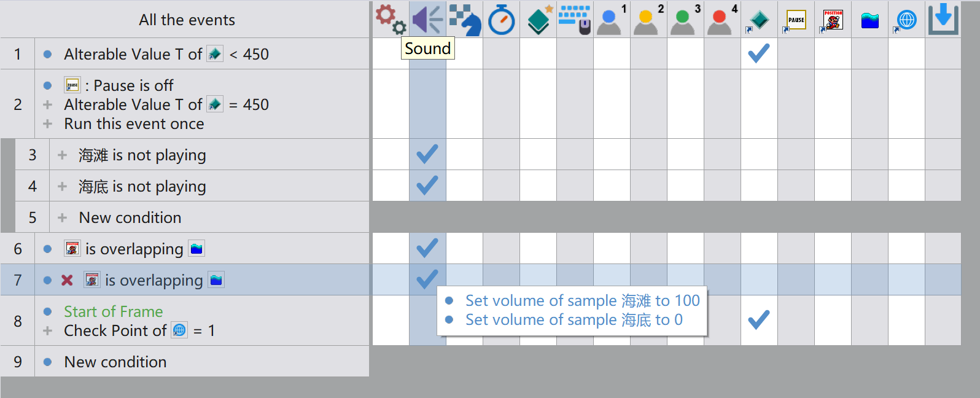
Task: Click the Sound object column icon
Action: click(x=427, y=20)
